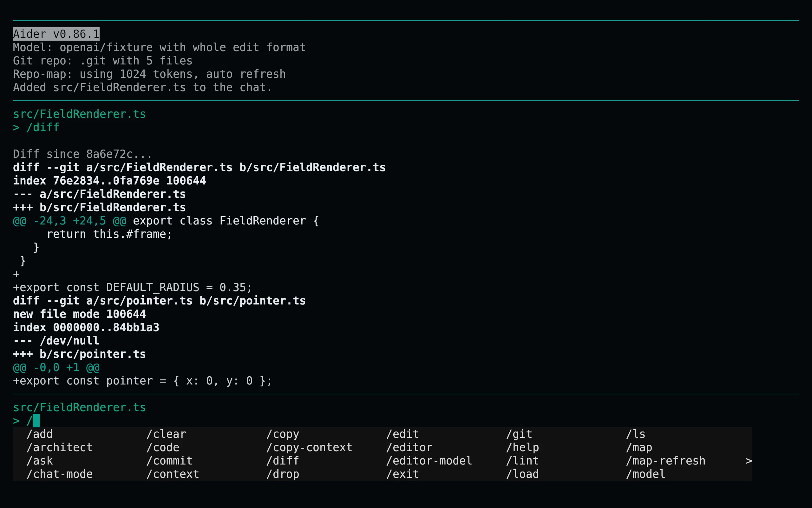Select the /map command suggestion
This screenshot has height=508, width=812.
(639, 448)
